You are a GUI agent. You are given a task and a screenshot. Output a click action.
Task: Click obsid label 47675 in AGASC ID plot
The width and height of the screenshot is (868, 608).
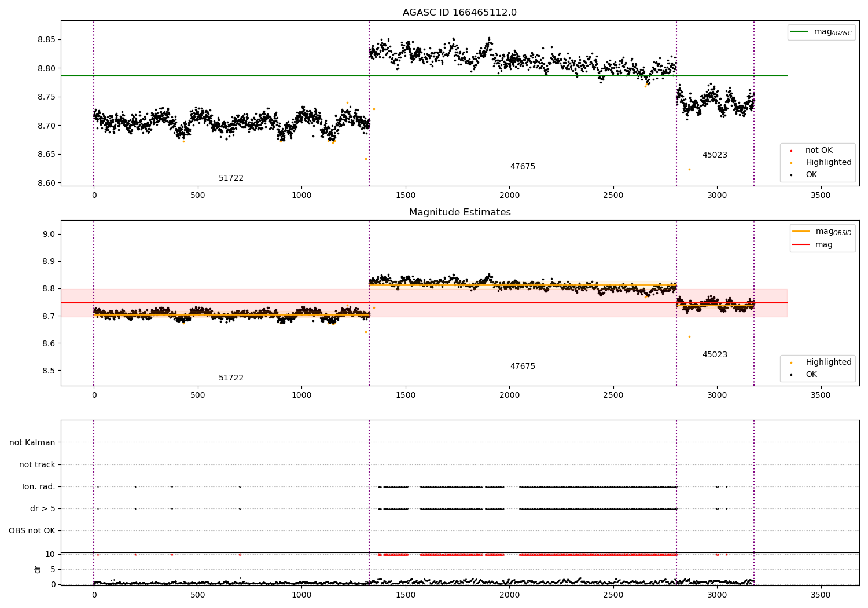(523, 167)
